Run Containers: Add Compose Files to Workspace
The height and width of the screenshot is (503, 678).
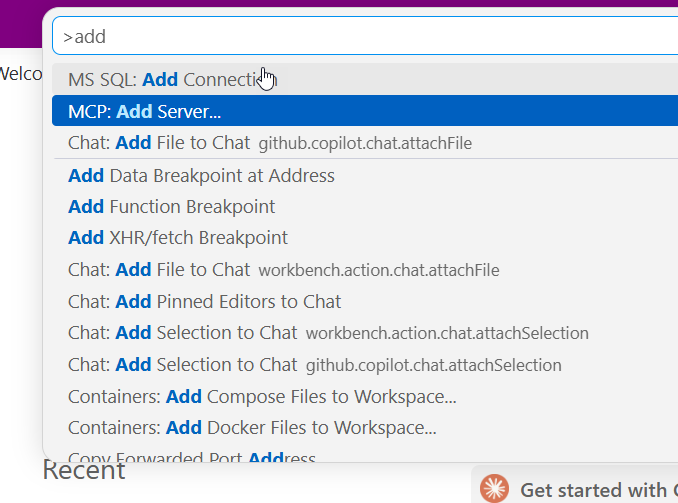pyautogui.click(x=365, y=397)
